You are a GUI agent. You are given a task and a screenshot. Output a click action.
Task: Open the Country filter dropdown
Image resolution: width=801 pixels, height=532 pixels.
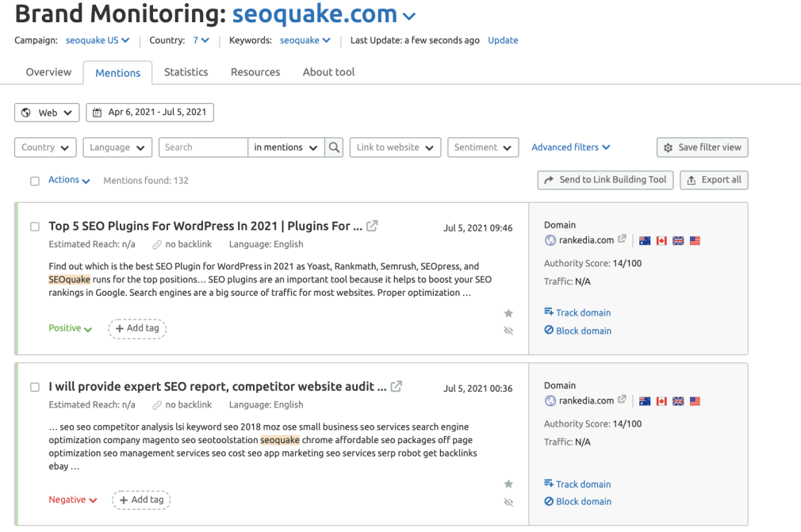coord(45,147)
